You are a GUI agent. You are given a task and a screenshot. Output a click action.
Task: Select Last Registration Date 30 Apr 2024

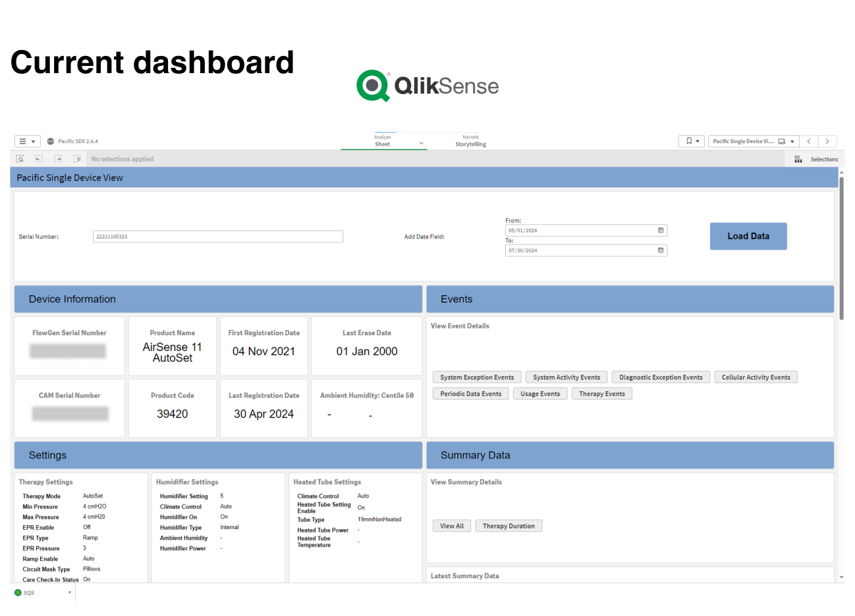(x=263, y=414)
